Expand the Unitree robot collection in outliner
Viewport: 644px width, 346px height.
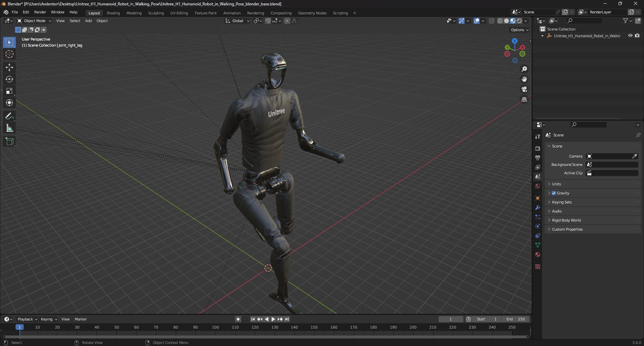pyautogui.click(x=542, y=36)
